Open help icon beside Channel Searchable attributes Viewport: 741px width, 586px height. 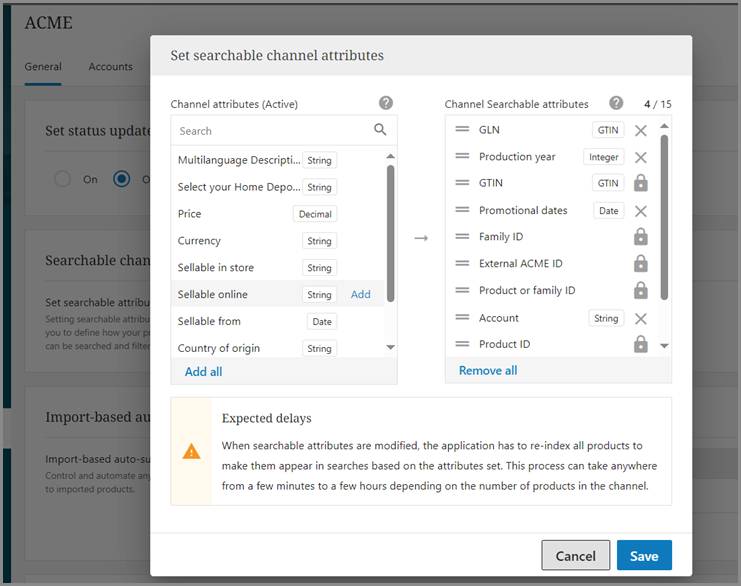click(617, 103)
